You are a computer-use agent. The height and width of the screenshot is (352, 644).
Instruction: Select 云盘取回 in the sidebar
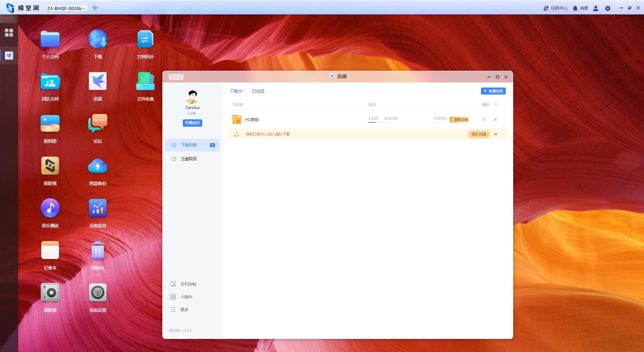click(189, 159)
